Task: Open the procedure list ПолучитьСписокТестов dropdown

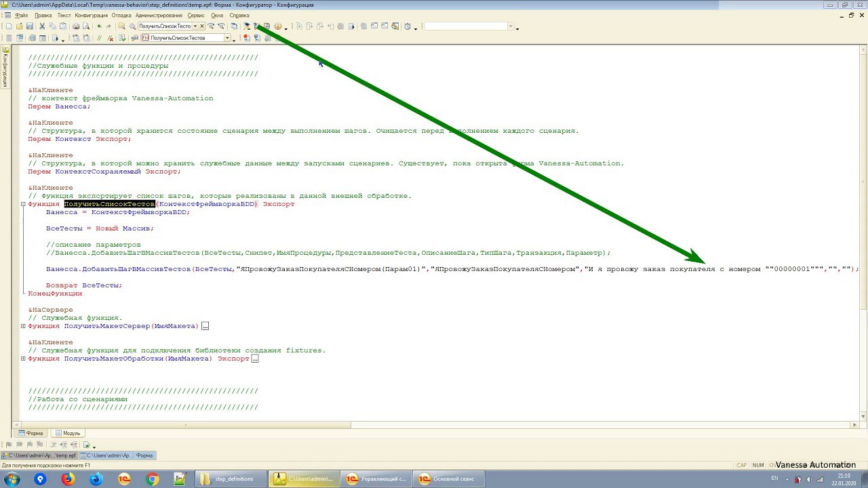Action: [x=227, y=38]
